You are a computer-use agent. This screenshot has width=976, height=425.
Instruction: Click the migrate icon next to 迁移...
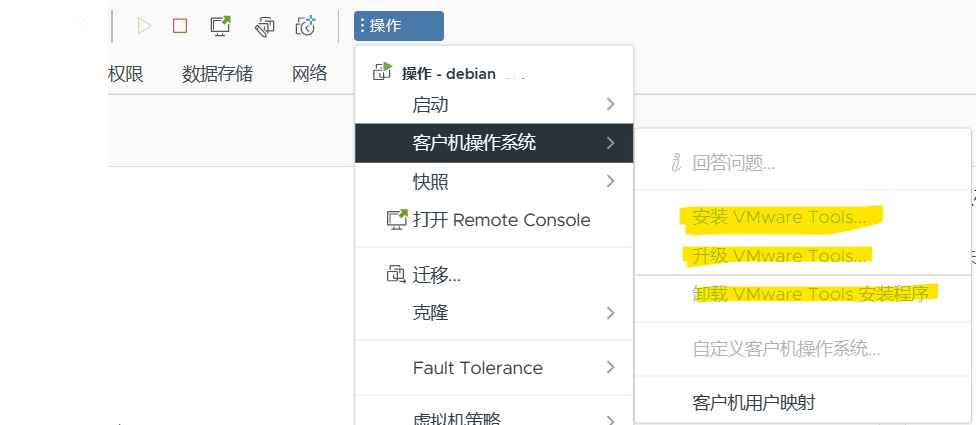coord(396,274)
